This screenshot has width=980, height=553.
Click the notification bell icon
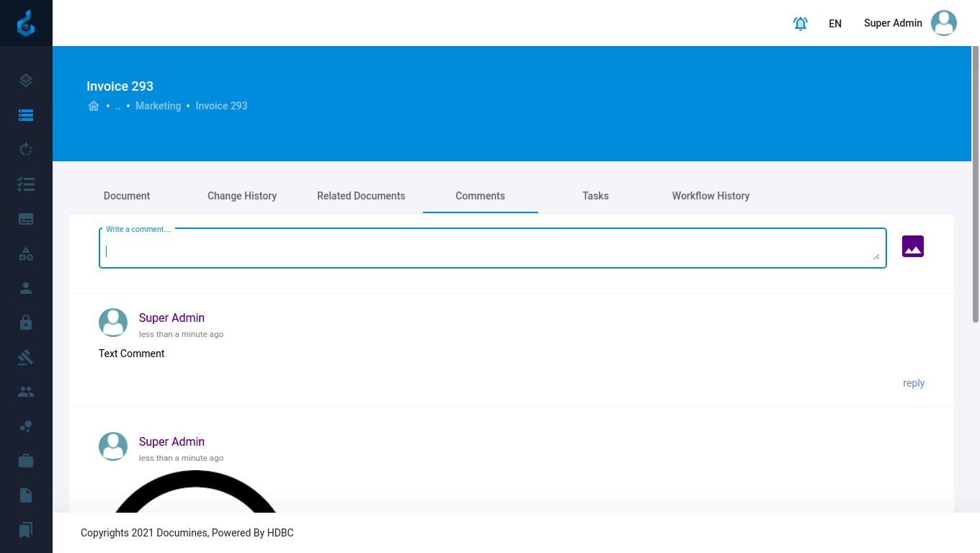click(x=800, y=23)
